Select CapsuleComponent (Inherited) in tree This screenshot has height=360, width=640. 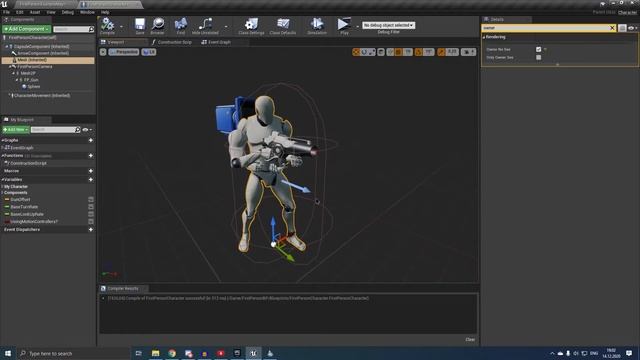(41, 47)
